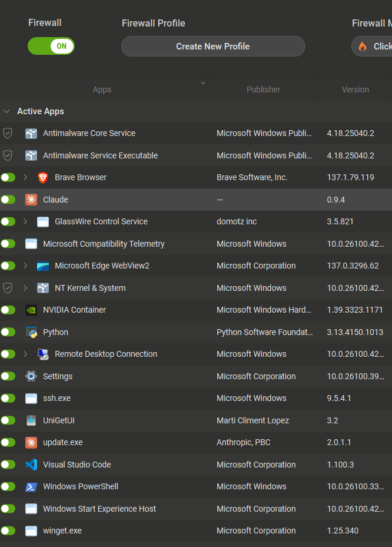
Task: Disable firewall toggle for winget.exe
Action: (8, 531)
